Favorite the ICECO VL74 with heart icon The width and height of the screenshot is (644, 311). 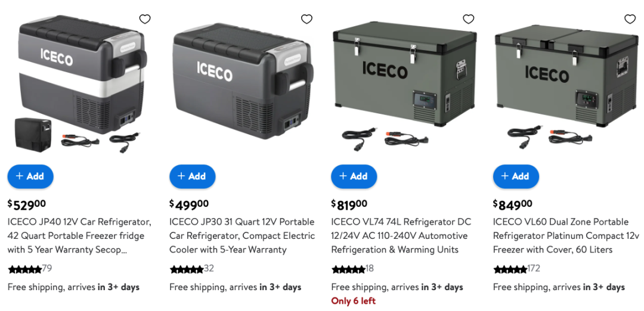coord(469,19)
